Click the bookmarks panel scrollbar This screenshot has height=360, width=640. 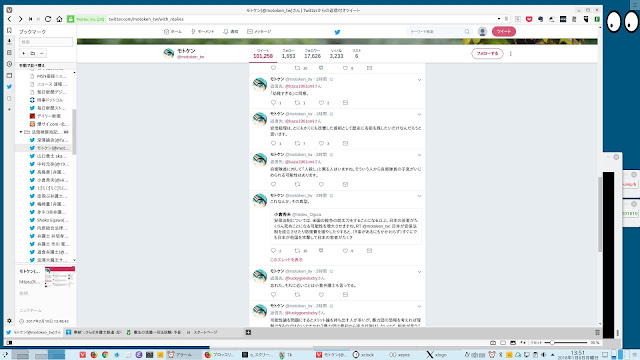pos(74,131)
